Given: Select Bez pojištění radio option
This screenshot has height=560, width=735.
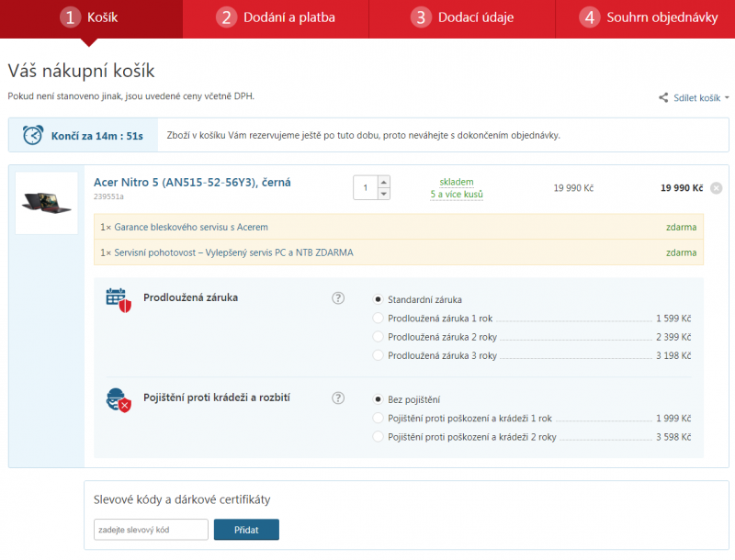Looking at the screenshot, I should [x=378, y=399].
